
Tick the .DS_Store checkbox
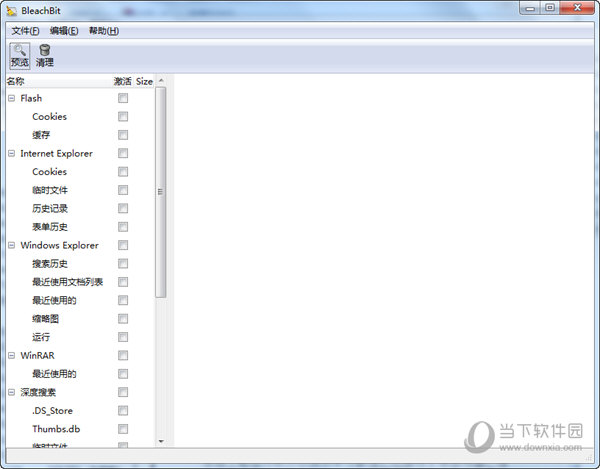(123, 410)
